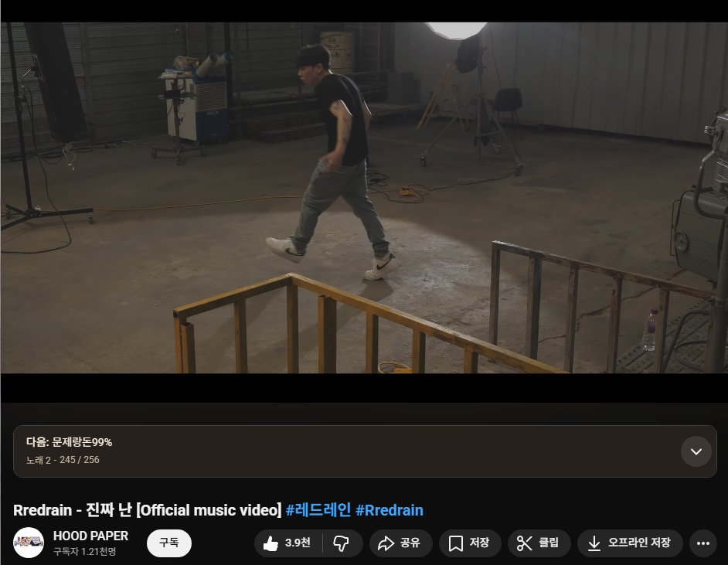Click the 구독 subscribe button
Image resolution: width=728 pixels, height=565 pixels.
click(169, 543)
